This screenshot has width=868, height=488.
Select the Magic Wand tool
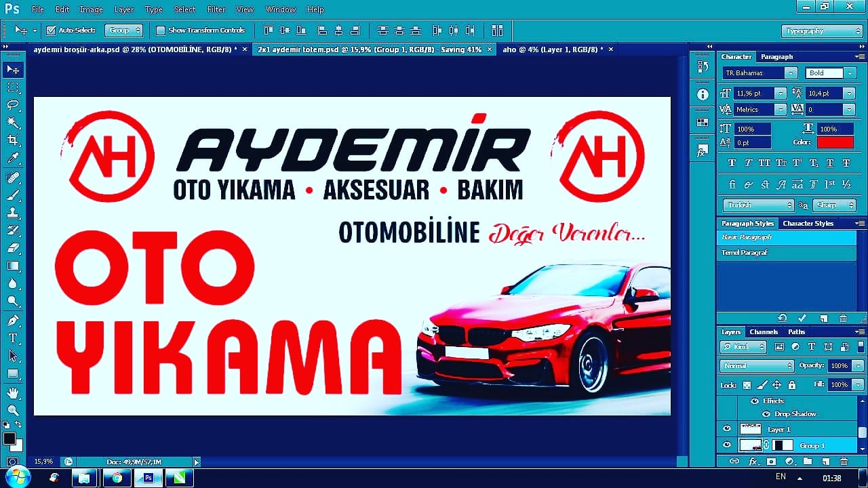coord(13,123)
